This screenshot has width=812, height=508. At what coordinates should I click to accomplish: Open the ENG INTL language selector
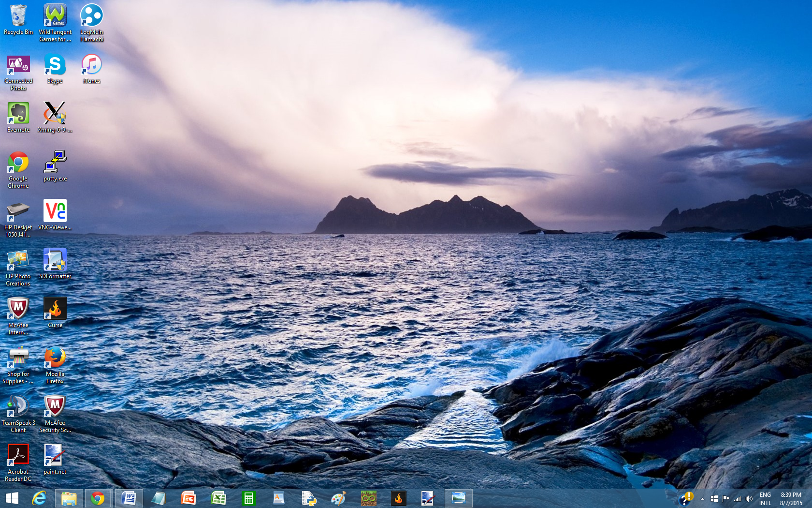pyautogui.click(x=765, y=499)
